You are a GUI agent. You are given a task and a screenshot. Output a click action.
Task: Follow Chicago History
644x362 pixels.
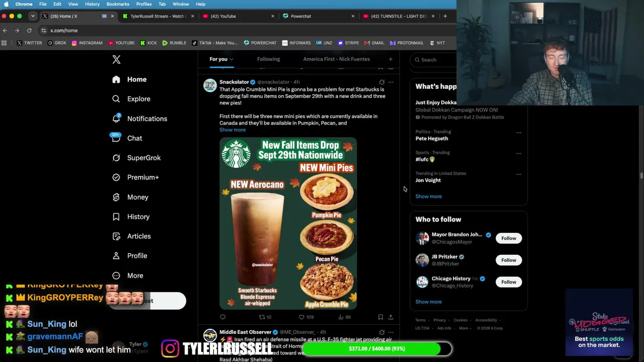coord(509,282)
